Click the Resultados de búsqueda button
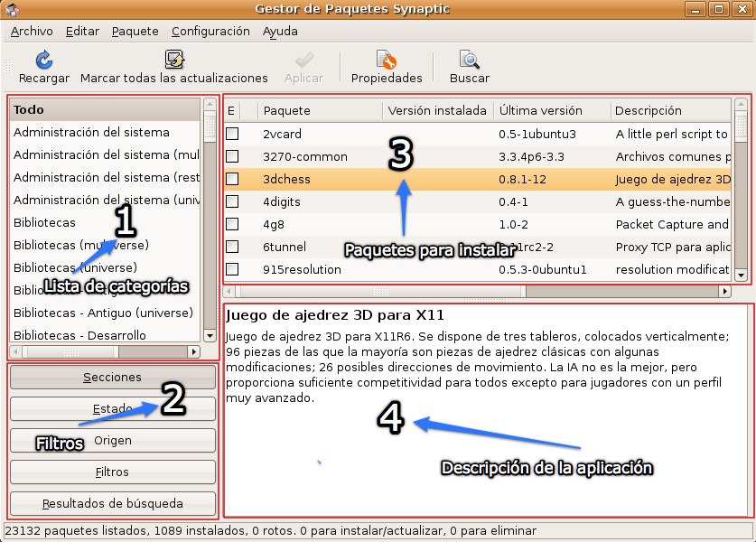This screenshot has height=542, width=756. click(x=113, y=503)
